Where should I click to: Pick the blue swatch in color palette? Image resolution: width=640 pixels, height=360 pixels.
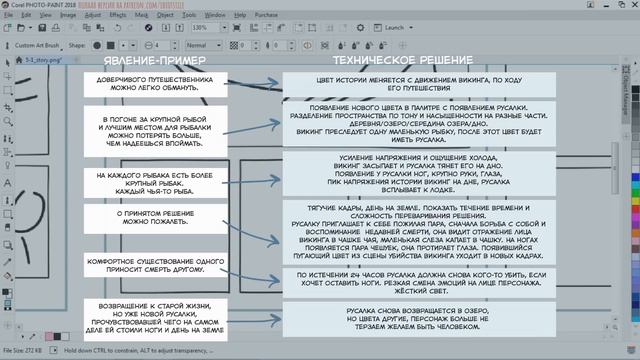[636, 178]
